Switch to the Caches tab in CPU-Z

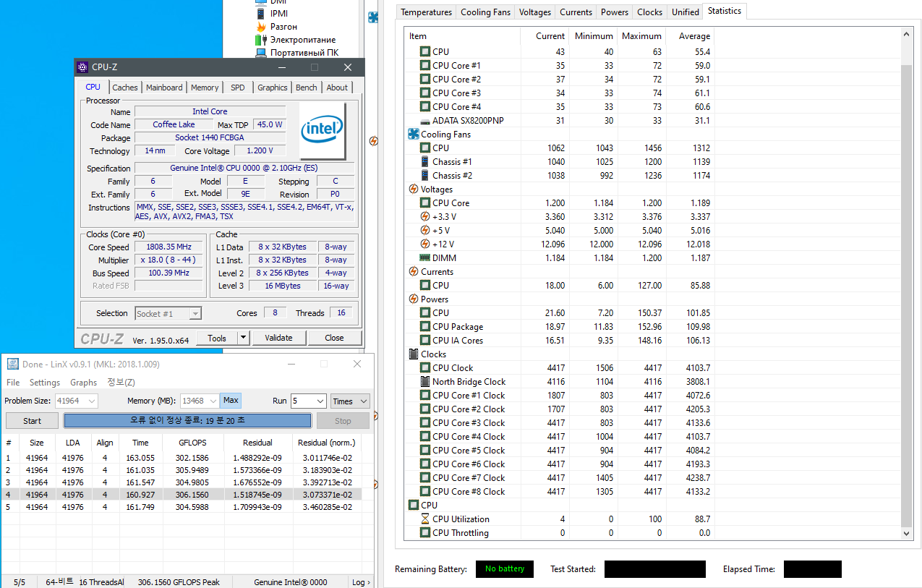pyautogui.click(x=125, y=88)
